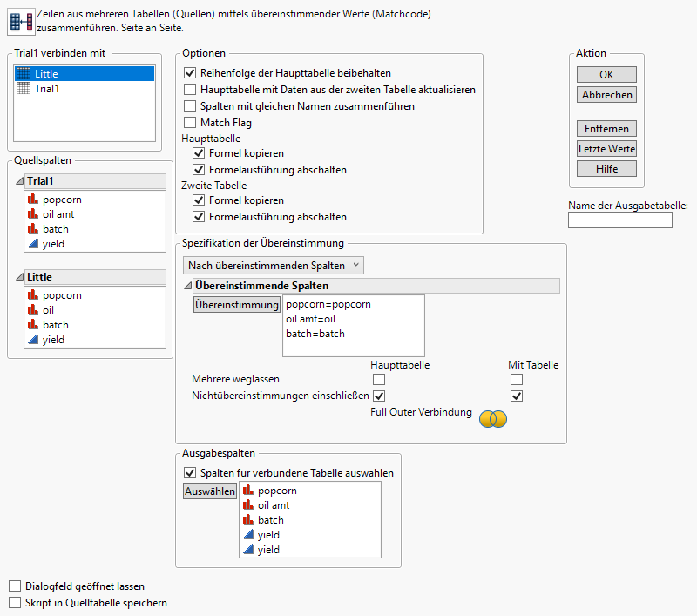Viewport: 697px width, 616px height.
Task: Toggle Formel kopieren under Zweite Tabelle
Action: pos(199,200)
